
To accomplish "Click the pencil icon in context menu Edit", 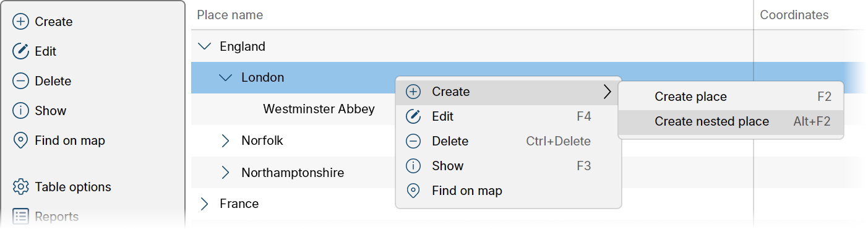I will [413, 116].
